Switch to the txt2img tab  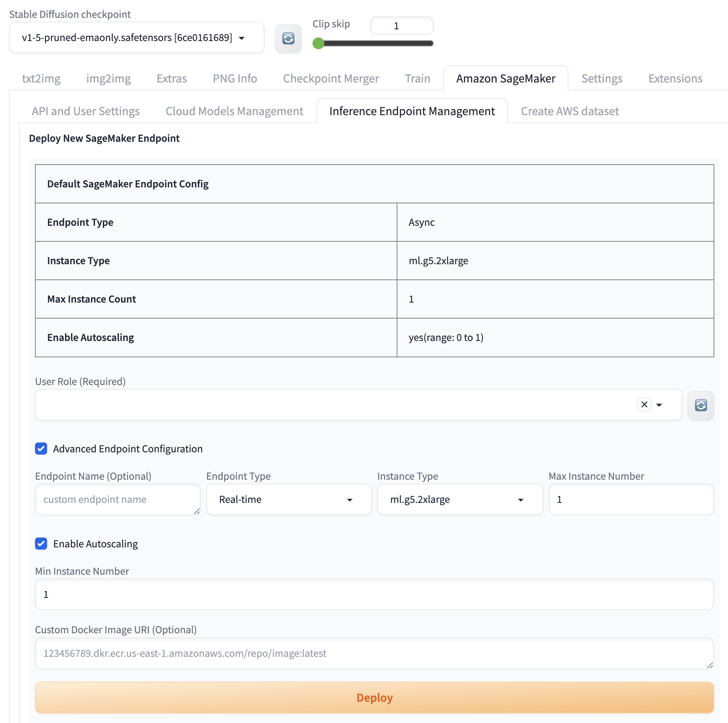pyautogui.click(x=41, y=78)
